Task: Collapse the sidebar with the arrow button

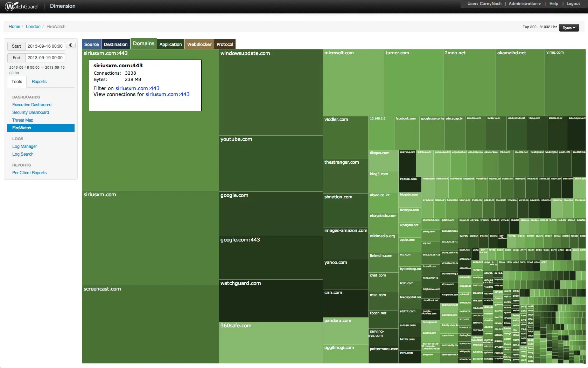Action: (70, 45)
